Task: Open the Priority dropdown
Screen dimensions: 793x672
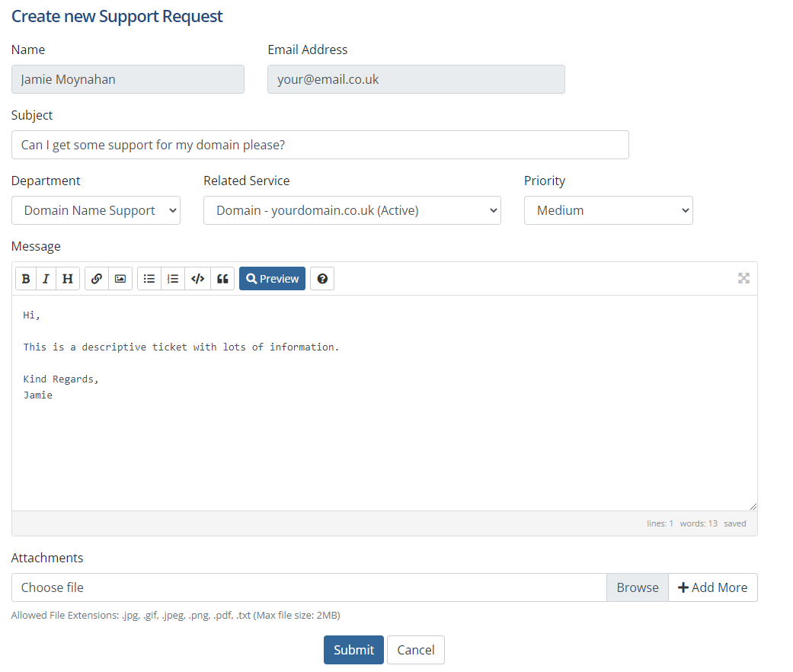Action: coord(609,210)
